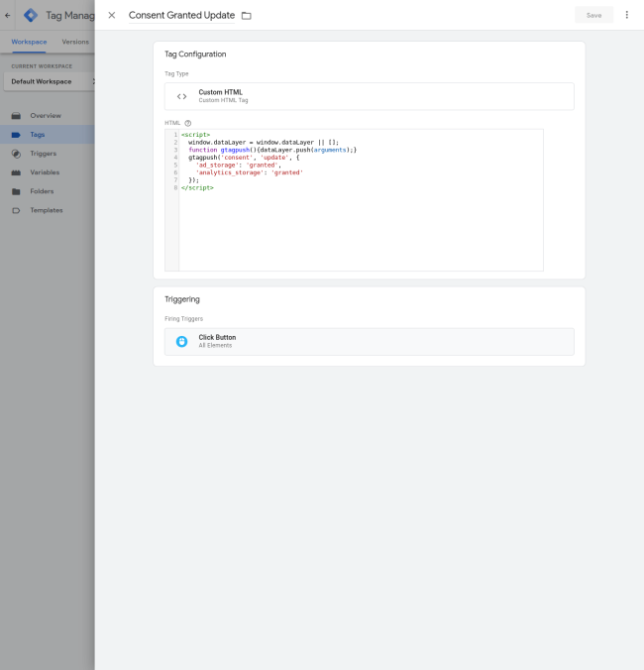
Task: Switch to the Workspace tab
Action: tap(29, 42)
